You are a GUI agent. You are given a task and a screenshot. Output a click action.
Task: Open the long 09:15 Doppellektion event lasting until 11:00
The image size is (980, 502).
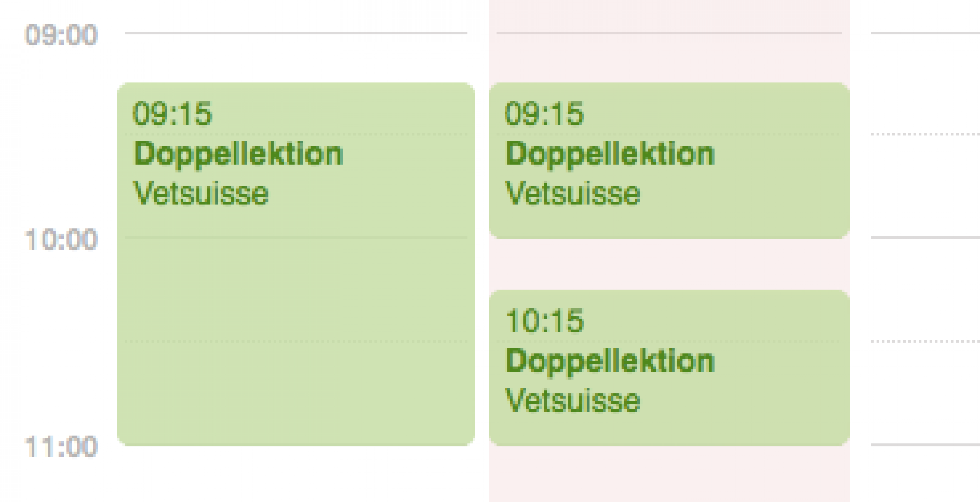pyautogui.click(x=296, y=264)
